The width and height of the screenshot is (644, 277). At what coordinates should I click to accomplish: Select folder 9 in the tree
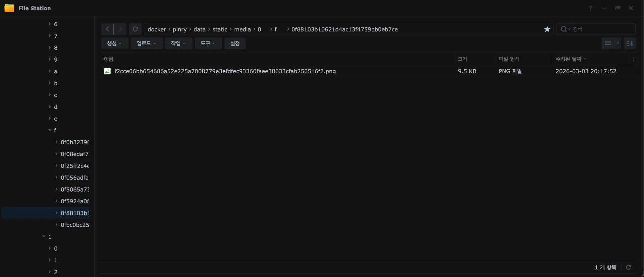point(56,60)
